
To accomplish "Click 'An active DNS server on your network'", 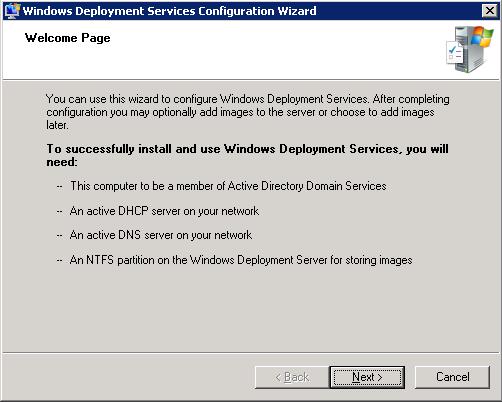I will [x=161, y=235].
